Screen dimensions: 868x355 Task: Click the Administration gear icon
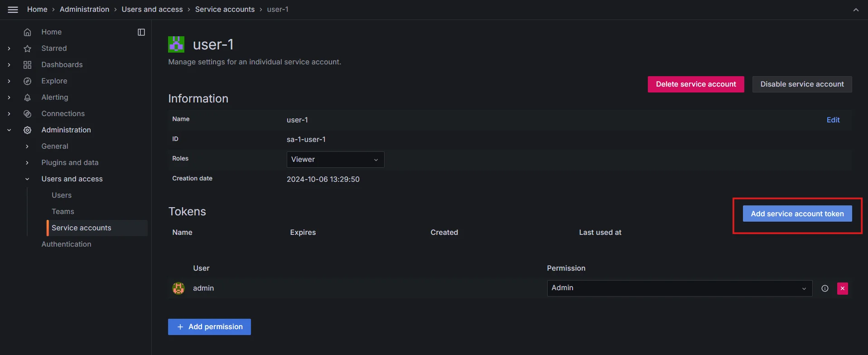28,130
